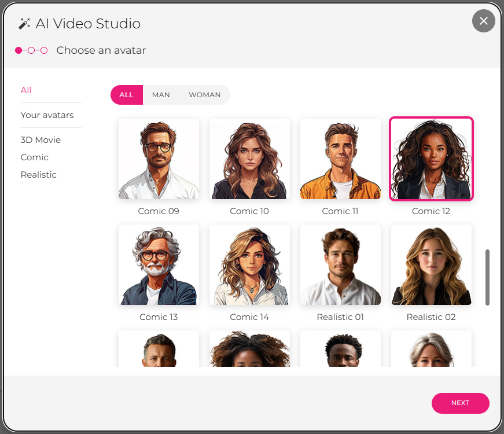Switch to the Comic avatar category
504x434 pixels.
34,157
